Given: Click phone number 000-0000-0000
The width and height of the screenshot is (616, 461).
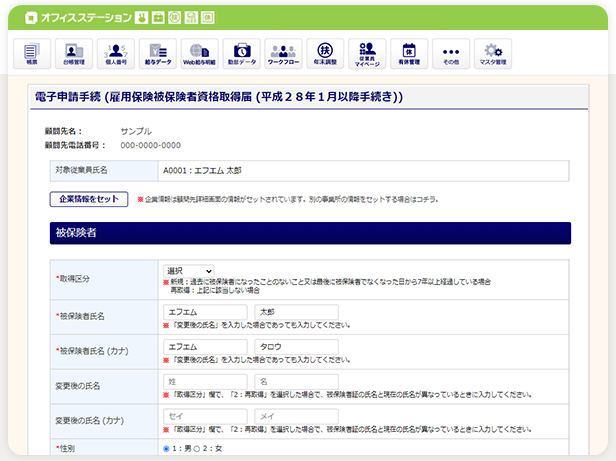Looking at the screenshot, I should click(150, 145).
